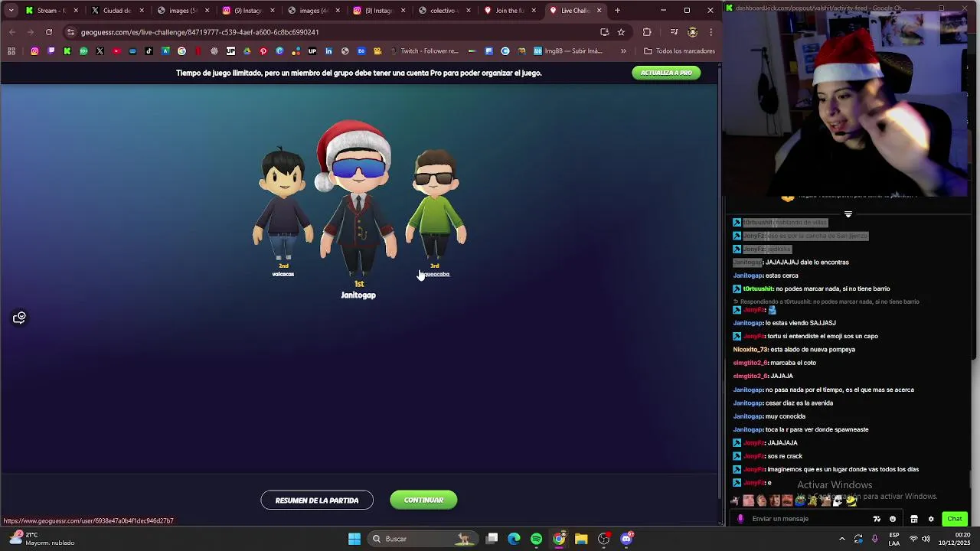The width and height of the screenshot is (980, 551).
Task: Open Microsoft Edge from taskbar
Action: click(514, 539)
